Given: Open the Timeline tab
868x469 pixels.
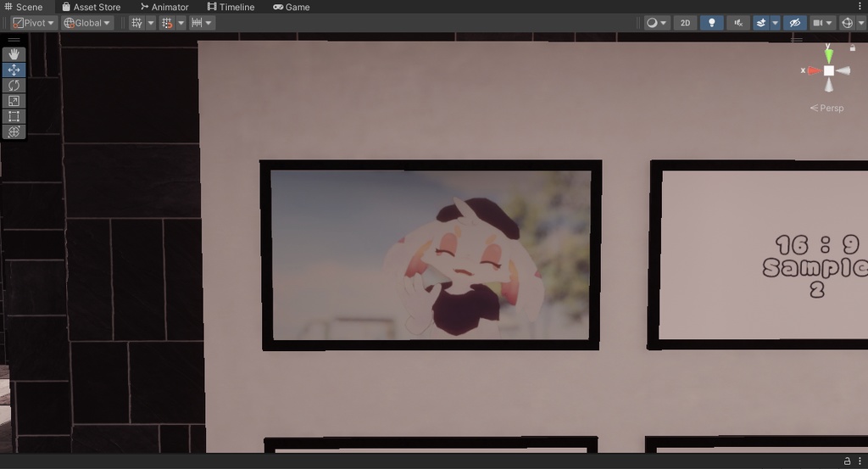Looking at the screenshot, I should [x=231, y=7].
